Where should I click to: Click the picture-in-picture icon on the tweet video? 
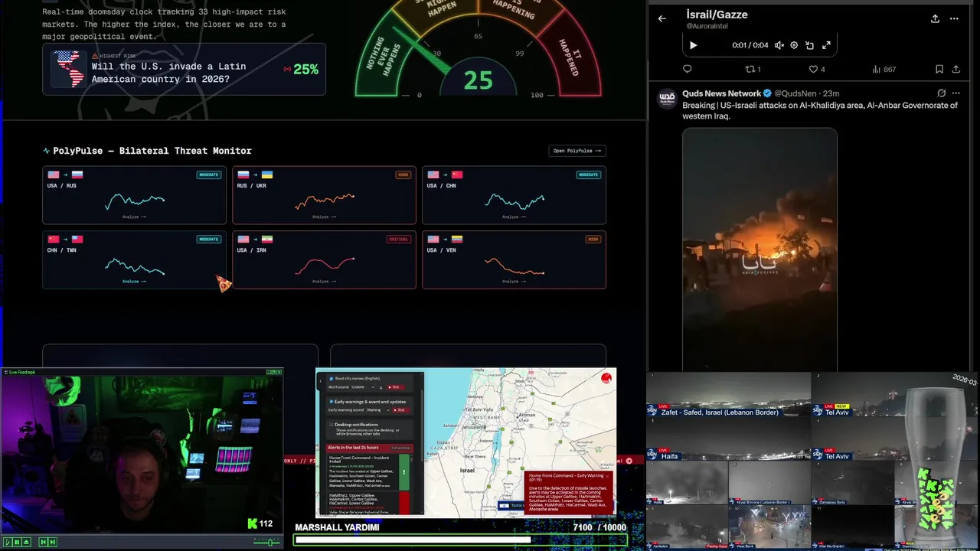point(810,45)
